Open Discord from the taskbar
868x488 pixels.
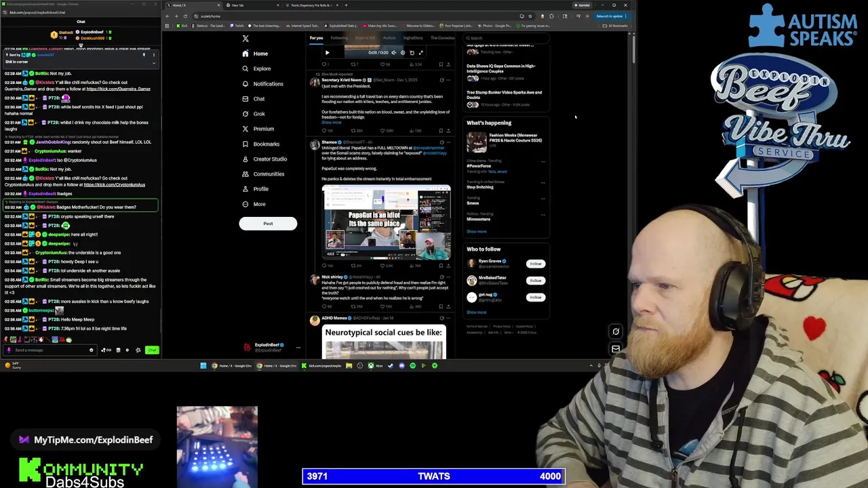click(x=401, y=366)
